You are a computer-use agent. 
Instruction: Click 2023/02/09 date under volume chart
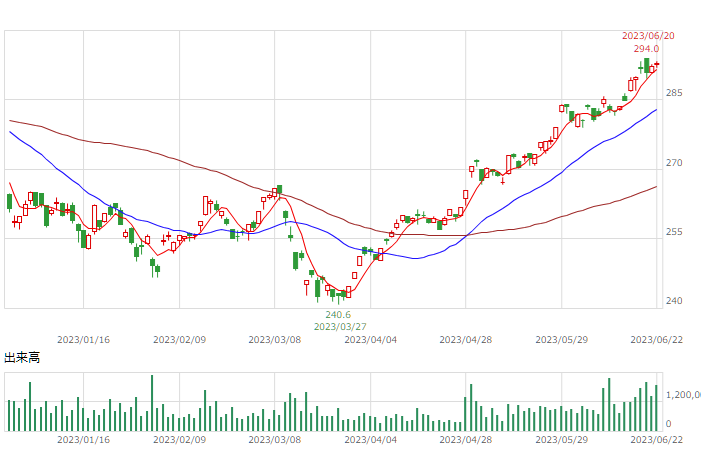click(179, 440)
